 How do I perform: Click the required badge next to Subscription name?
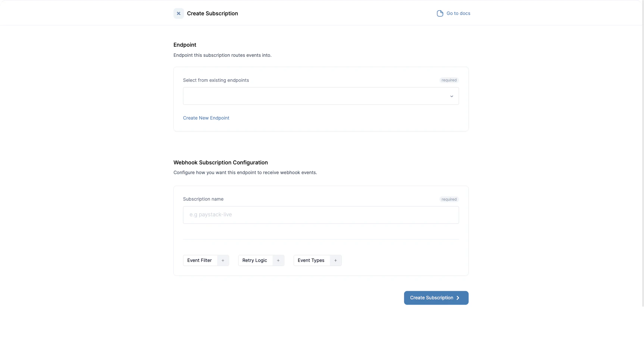[449, 199]
